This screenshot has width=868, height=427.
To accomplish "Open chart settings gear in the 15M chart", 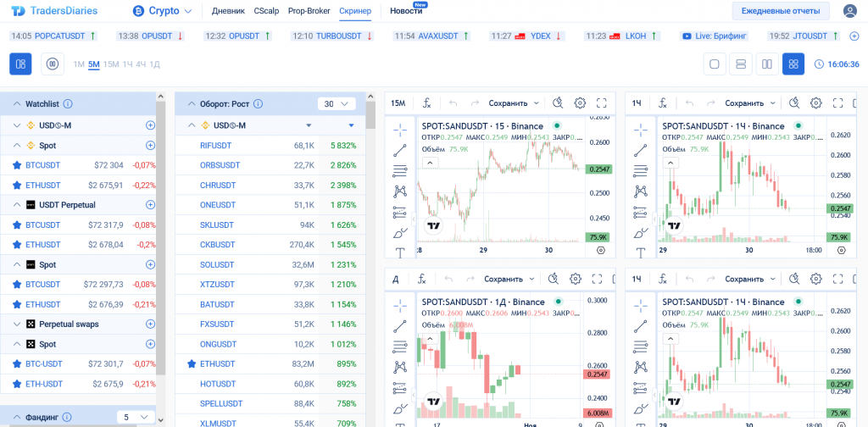I will coord(580,103).
